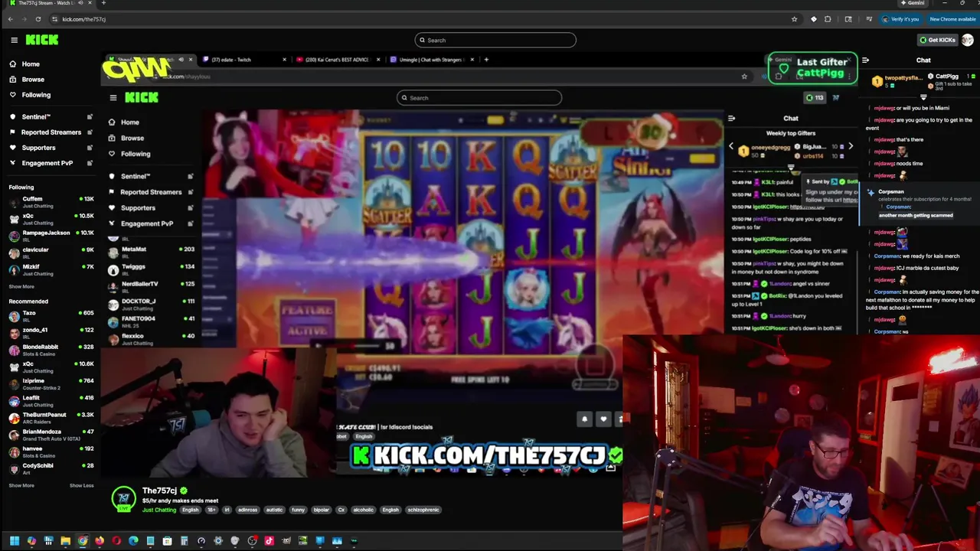Viewport: 980px width, 551px height.
Task: Expand Following list with Show More
Action: [21, 287]
